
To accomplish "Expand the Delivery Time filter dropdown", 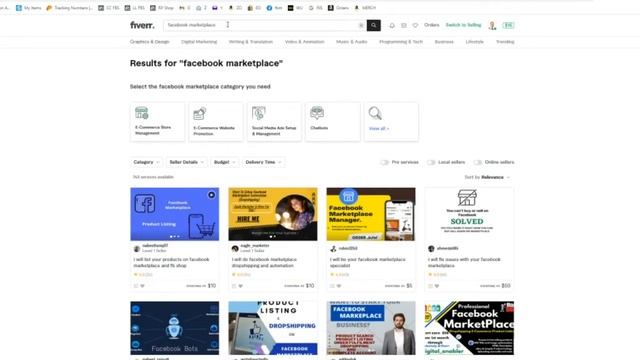I will tap(263, 162).
